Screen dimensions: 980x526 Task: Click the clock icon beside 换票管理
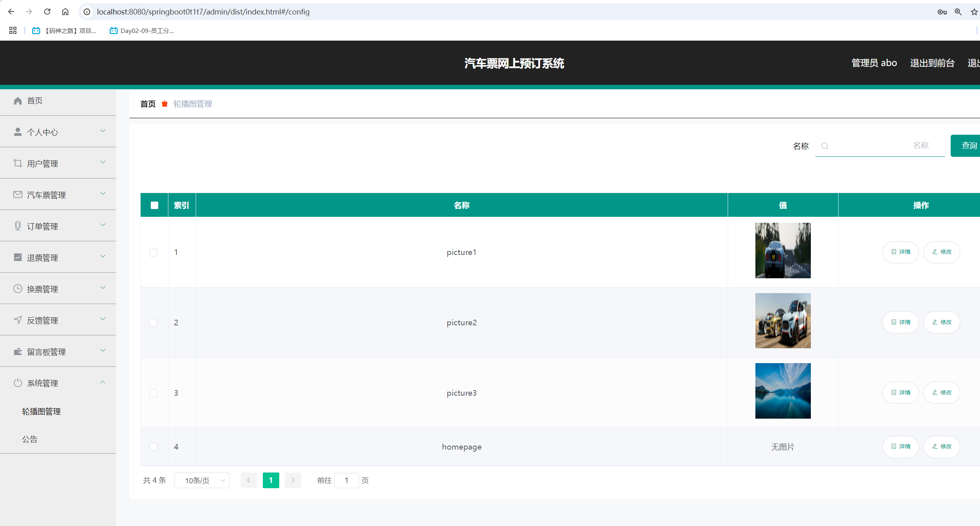(18, 289)
